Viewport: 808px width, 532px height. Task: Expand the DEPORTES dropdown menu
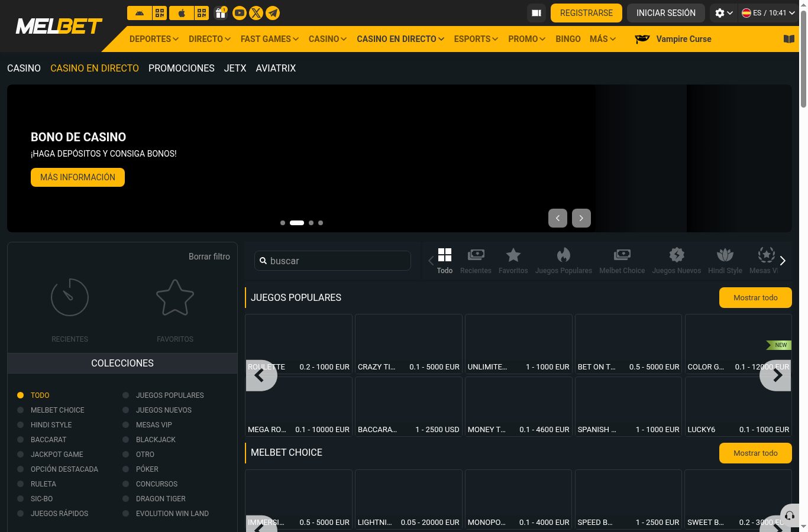(x=154, y=39)
